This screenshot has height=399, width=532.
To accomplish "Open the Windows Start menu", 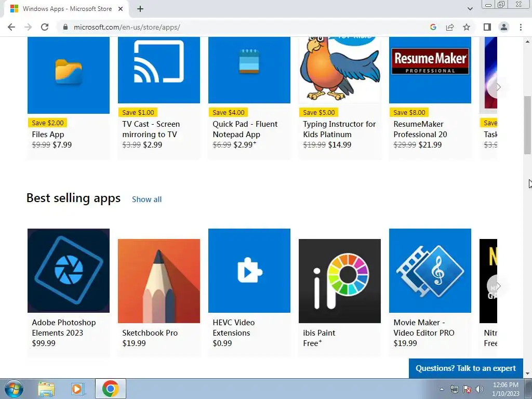I will [x=14, y=389].
